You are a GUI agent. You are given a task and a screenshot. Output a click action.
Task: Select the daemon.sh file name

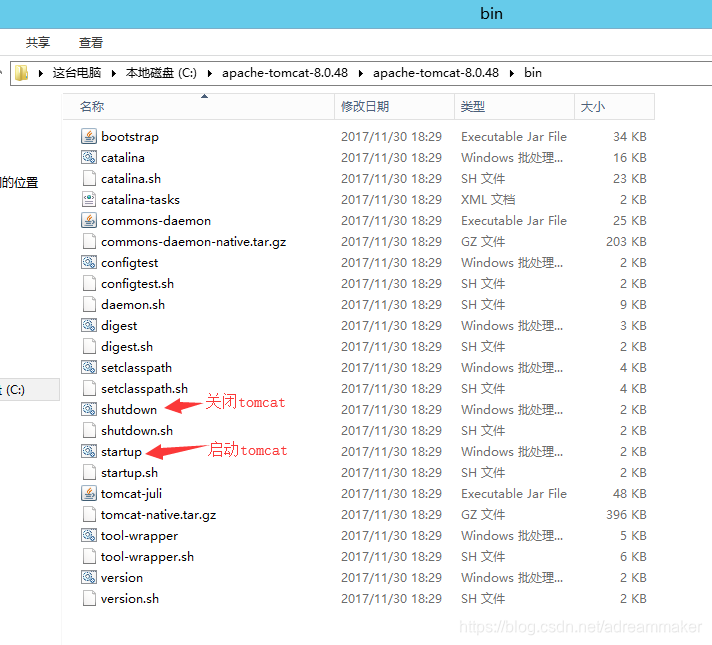coord(133,304)
